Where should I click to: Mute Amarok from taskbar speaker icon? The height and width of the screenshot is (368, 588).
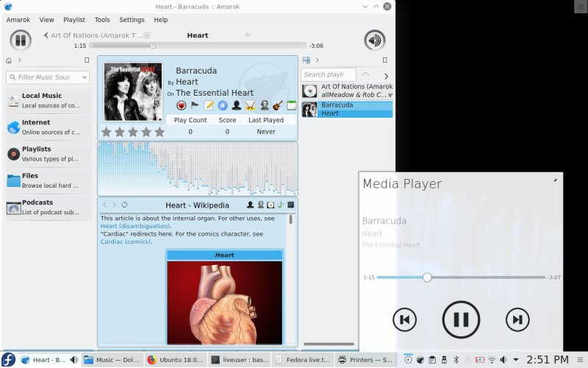tap(74, 360)
